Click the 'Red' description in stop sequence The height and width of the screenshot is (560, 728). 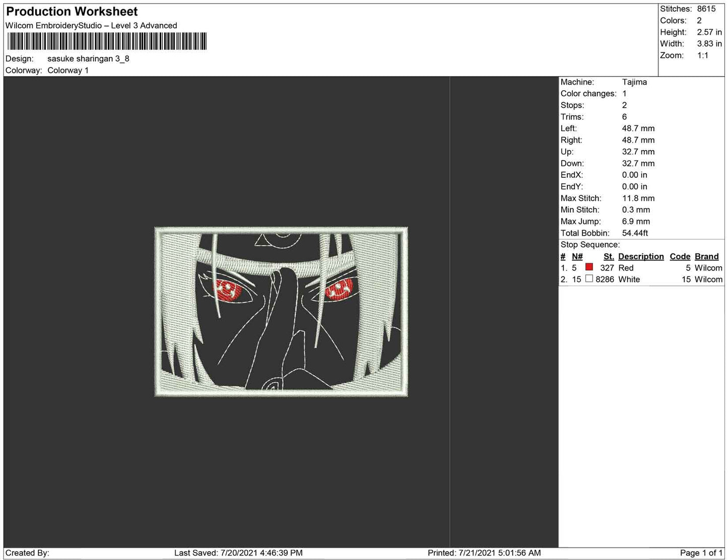[626, 268]
